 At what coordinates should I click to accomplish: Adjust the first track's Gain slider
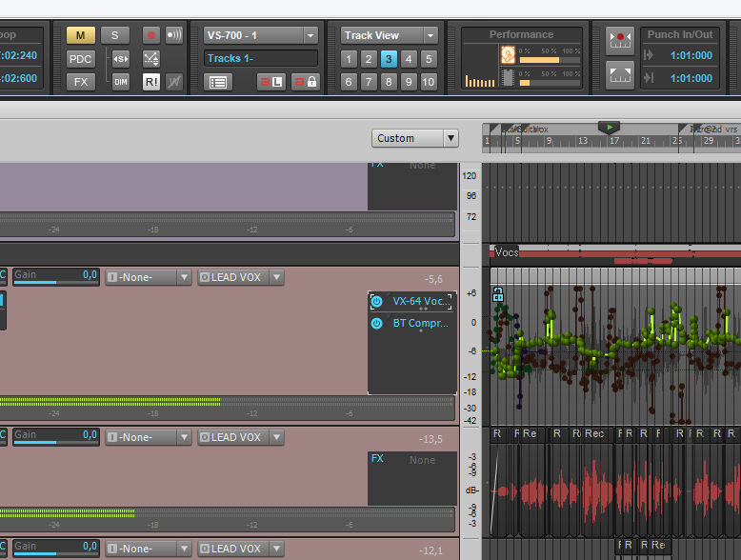pyautogui.click(x=55, y=277)
